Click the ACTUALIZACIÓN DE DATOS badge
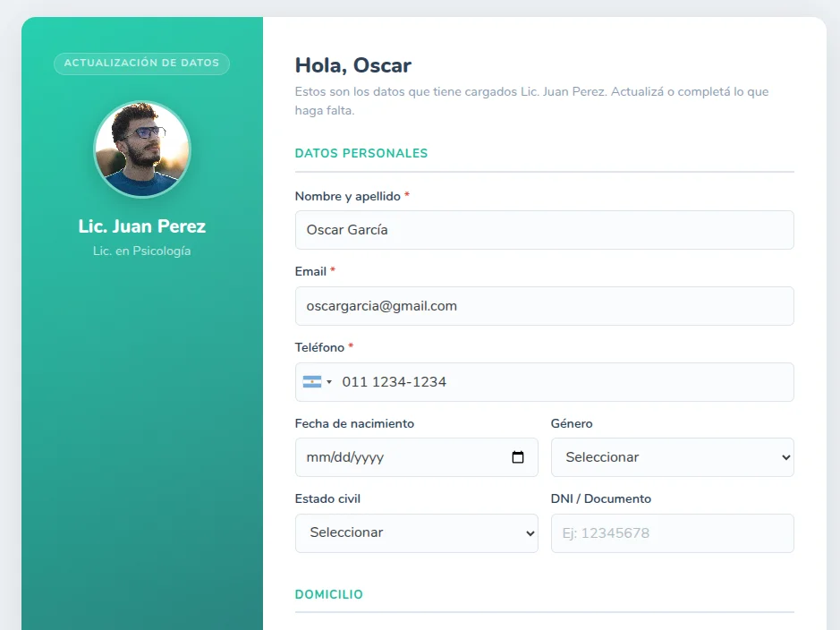Viewport: 840px width, 630px height. click(142, 64)
